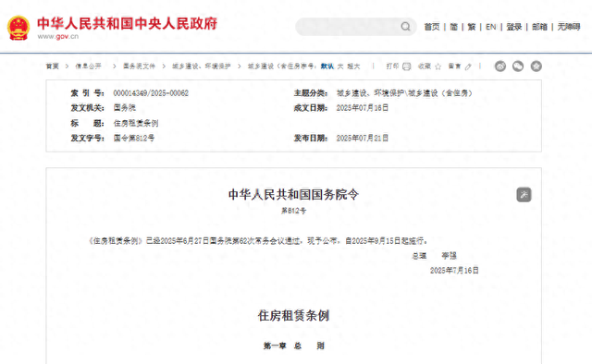This screenshot has height=364, width=592.
Task: Click signatory name 李强
Action: point(450,256)
